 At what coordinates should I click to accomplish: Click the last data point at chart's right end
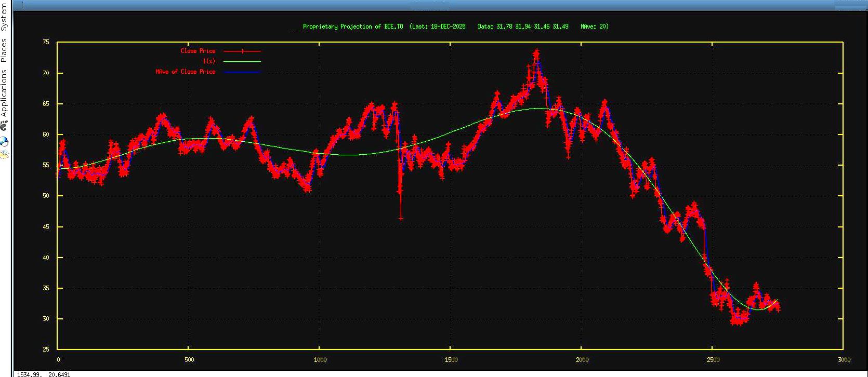[778, 309]
